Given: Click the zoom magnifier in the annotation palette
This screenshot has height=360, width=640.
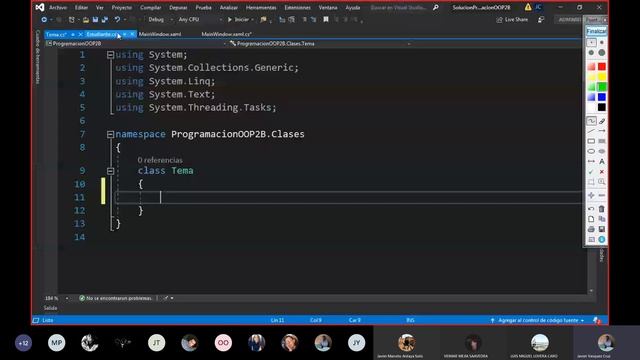Looking at the screenshot, I should [602, 182].
